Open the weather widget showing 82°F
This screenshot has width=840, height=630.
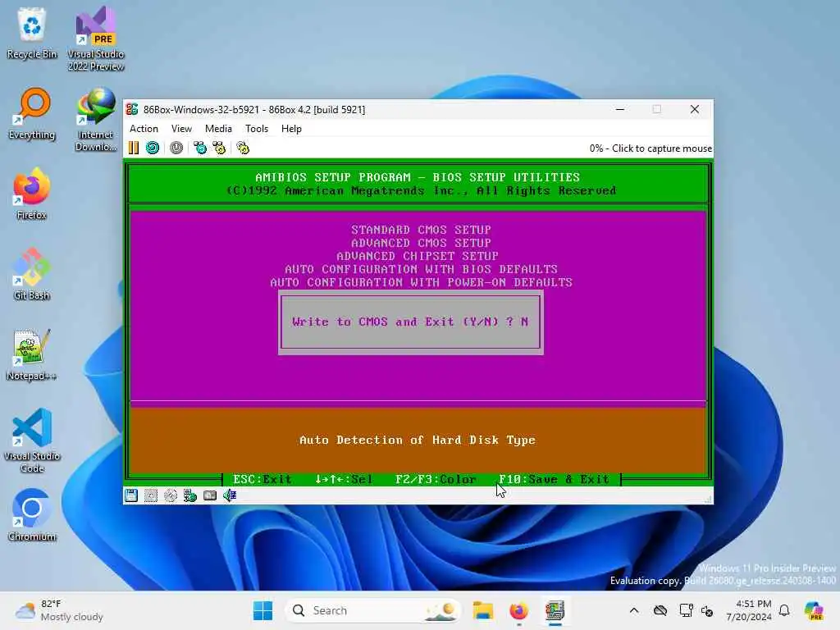59,610
